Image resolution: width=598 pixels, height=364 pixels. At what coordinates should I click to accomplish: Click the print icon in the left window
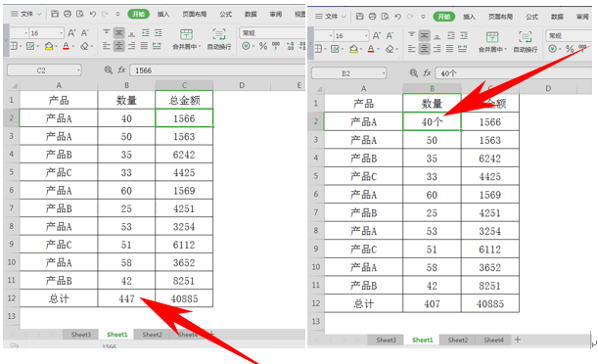(x=68, y=14)
